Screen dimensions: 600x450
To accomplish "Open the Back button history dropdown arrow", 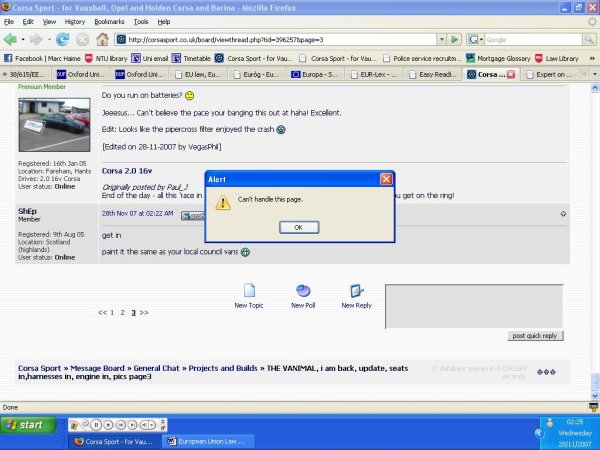I will (26, 39).
